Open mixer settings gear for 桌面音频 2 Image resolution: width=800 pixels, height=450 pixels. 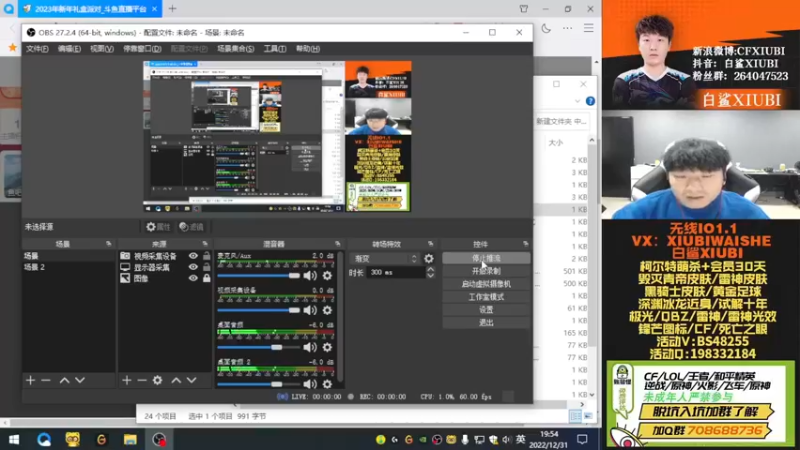click(x=327, y=384)
